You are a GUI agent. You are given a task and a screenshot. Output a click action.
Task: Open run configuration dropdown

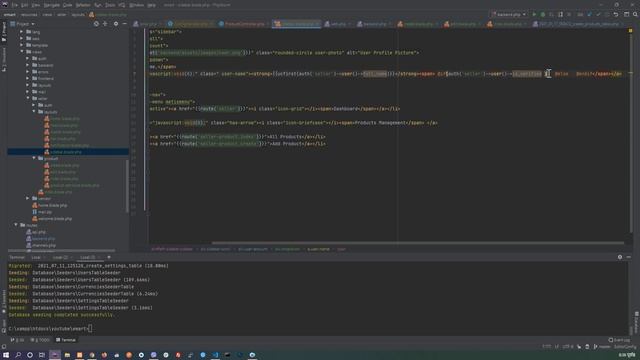(509, 14)
